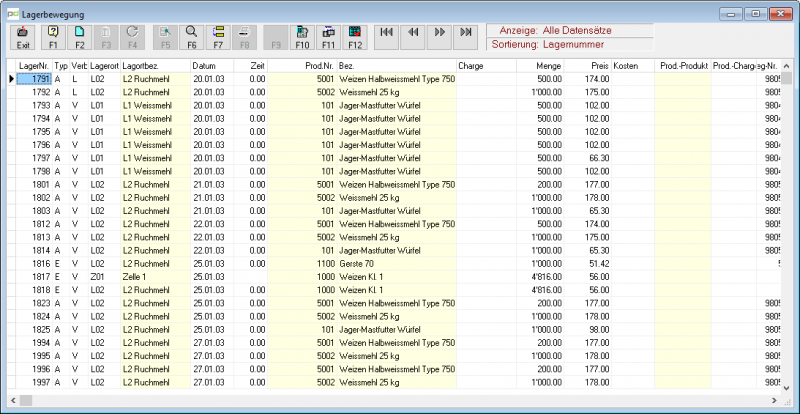Click the F7 list toolbar button

(x=218, y=37)
